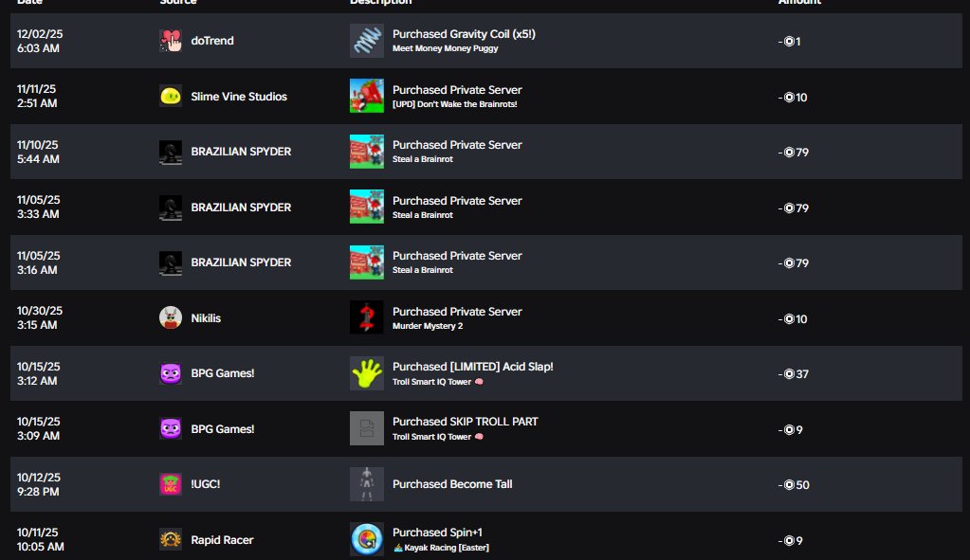Open BRAZILIAN SPYDER link in 3:16 AM row
Image resolution: width=970 pixels, height=560 pixels.
241,262
